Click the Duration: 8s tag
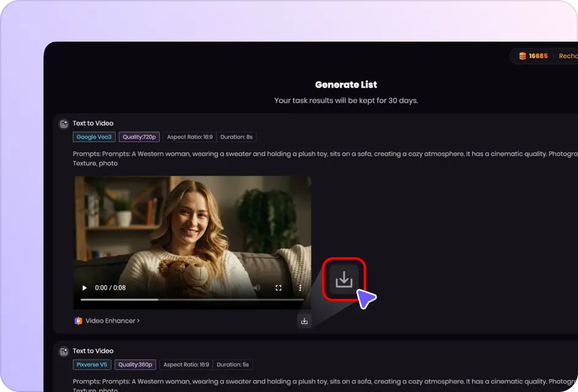This screenshot has height=392, width=578. 236,137
